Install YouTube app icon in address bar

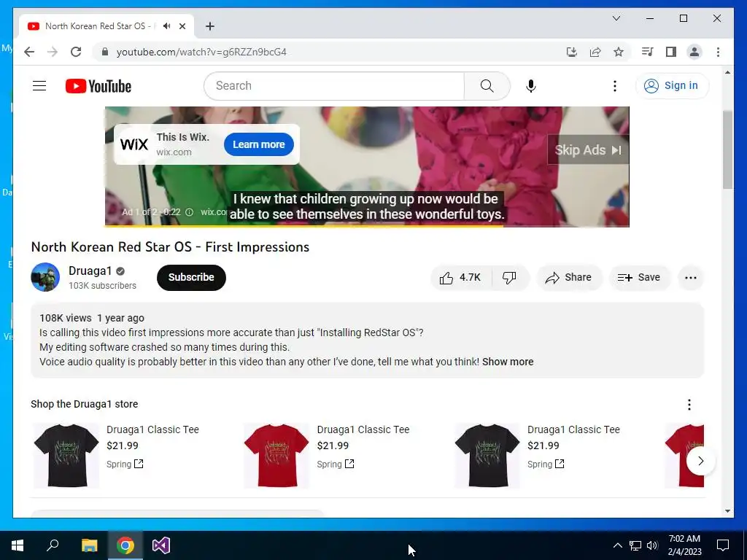(x=572, y=52)
